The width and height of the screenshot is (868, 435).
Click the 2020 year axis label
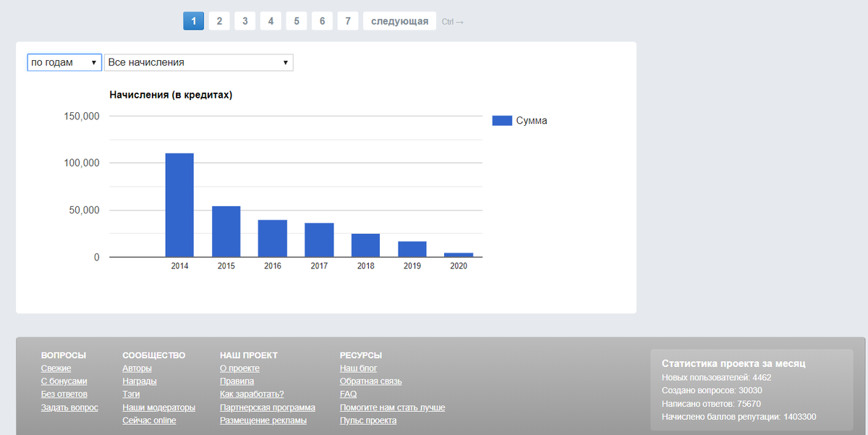pyautogui.click(x=459, y=266)
